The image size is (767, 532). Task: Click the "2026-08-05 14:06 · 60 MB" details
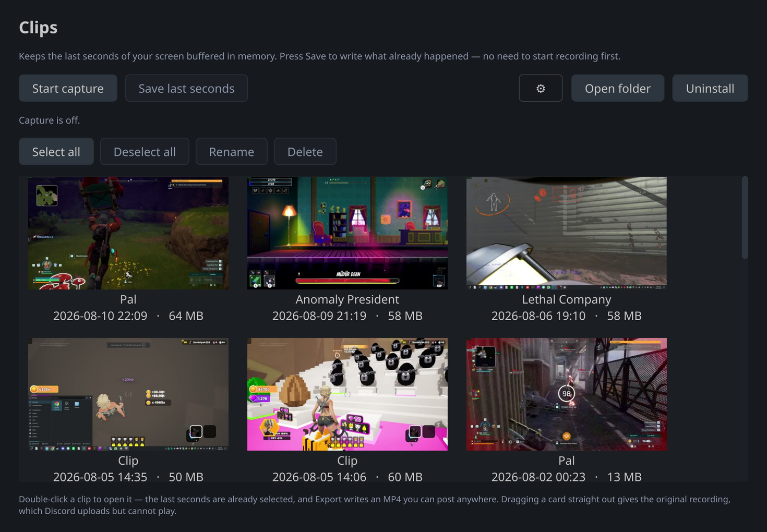[347, 477]
